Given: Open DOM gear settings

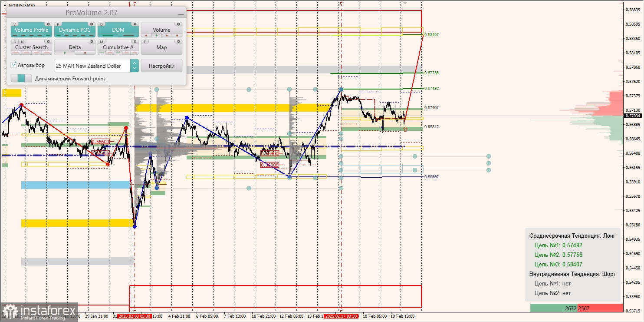Looking at the screenshot, I should click(135, 24).
